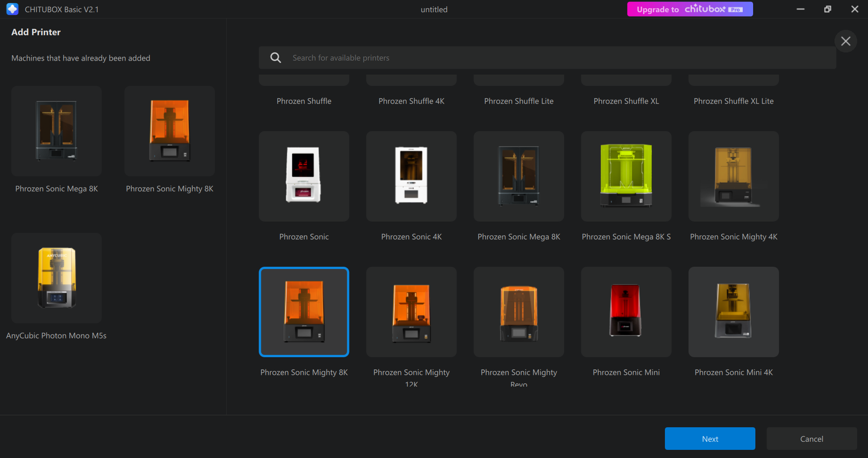
Task: Pick the Phrozen Sonic Mini 4K printer image
Action: (734, 312)
